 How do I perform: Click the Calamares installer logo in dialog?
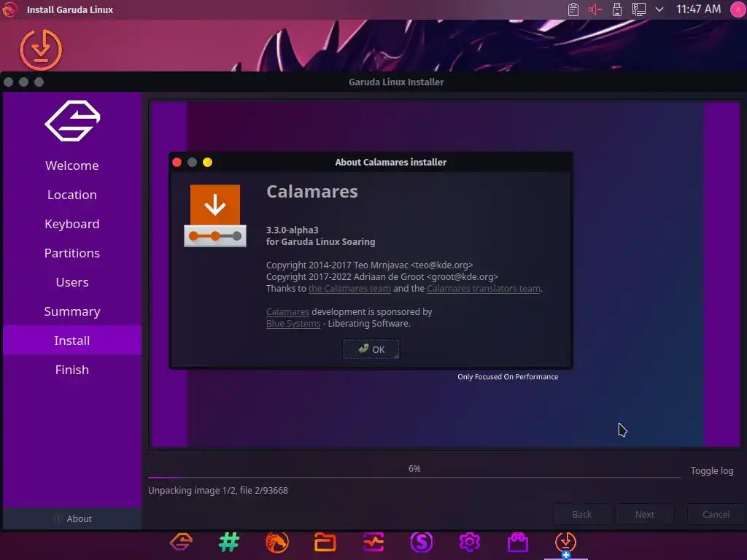pyautogui.click(x=215, y=216)
